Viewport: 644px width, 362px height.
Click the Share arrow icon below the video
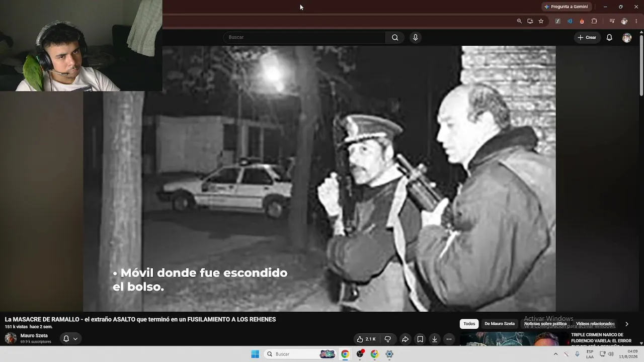tap(405, 339)
